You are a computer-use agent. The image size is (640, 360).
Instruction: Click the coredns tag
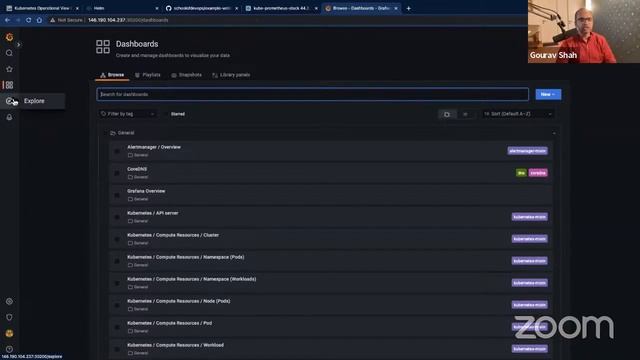(x=538, y=173)
